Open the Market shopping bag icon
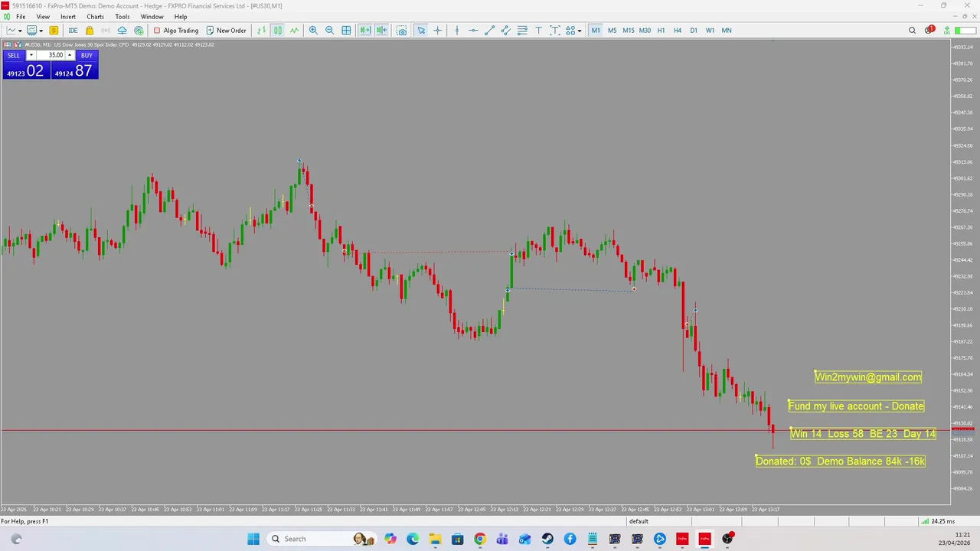This screenshot has width=980, height=551. pos(90,31)
